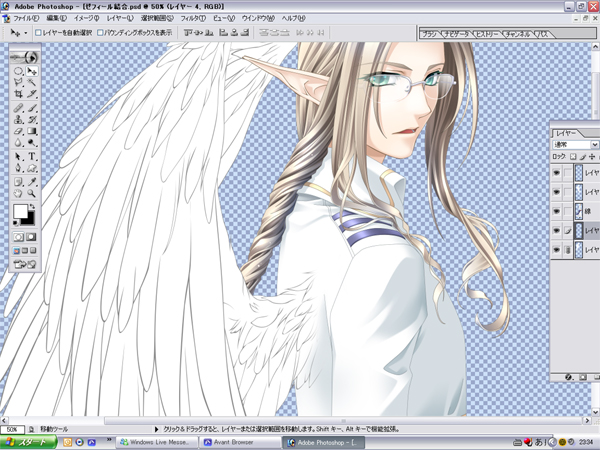Select the Path Selection arrow tool

pyautogui.click(x=18, y=157)
